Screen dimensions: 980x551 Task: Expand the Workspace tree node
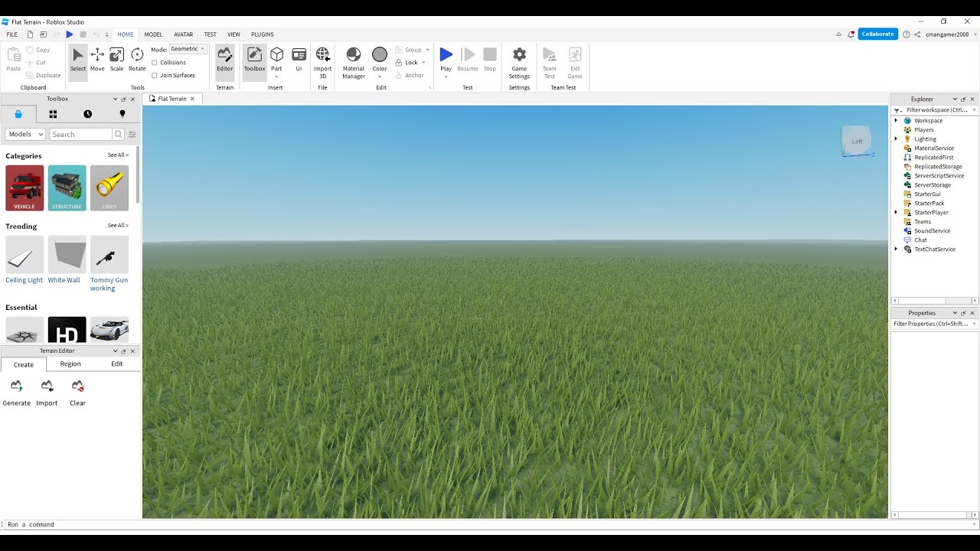click(896, 121)
